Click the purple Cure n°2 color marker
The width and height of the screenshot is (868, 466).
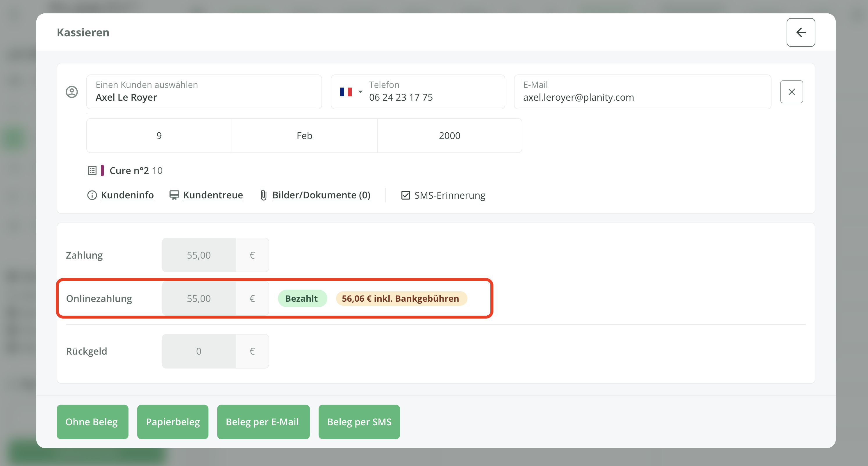coord(102,171)
